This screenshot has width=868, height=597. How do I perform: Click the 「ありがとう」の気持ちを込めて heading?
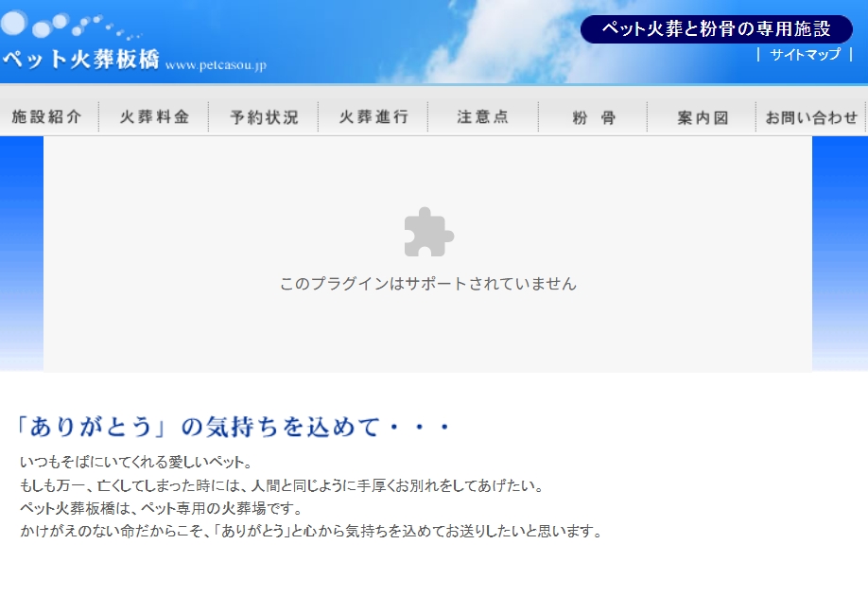(234, 428)
